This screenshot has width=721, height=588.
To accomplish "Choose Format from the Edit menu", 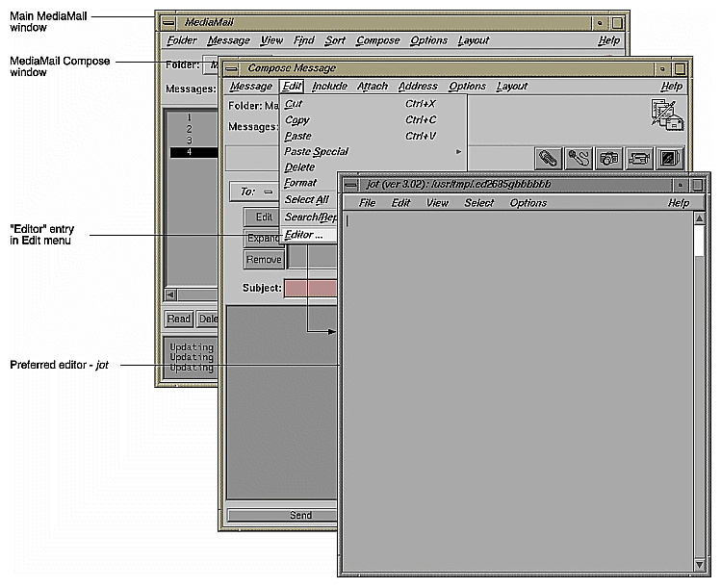I will [x=309, y=183].
